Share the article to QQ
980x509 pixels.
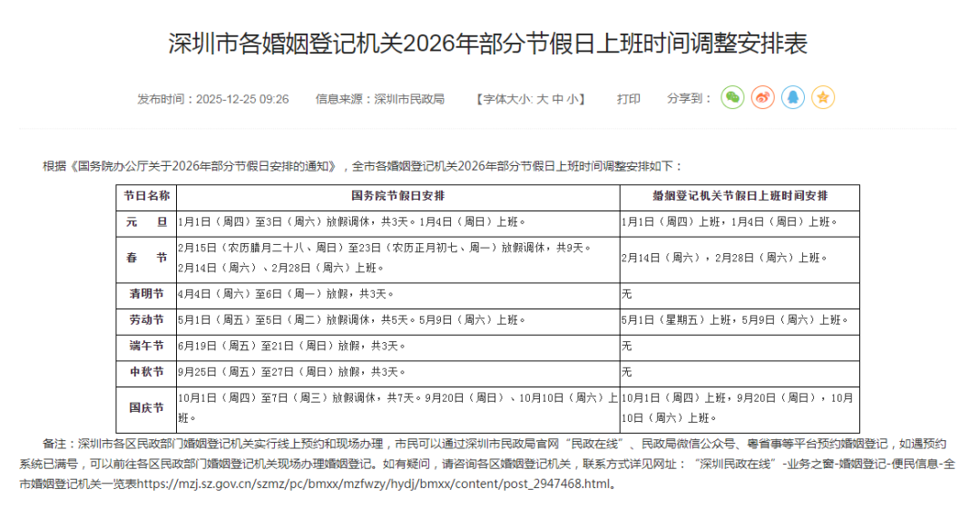[792, 98]
